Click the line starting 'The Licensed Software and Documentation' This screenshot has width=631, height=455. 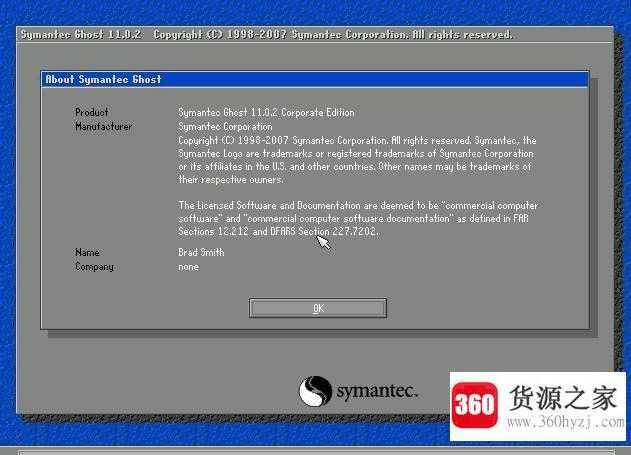358,205
